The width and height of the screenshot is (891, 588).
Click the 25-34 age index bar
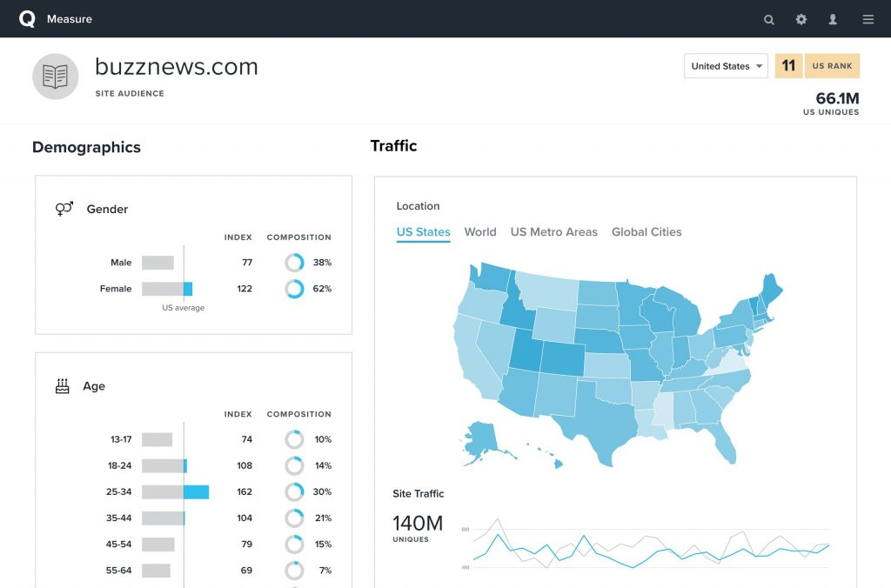coord(175,491)
